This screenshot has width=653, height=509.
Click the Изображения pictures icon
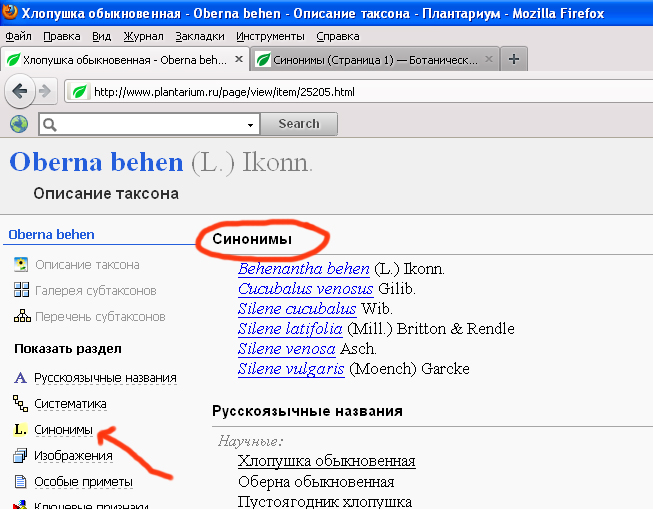pyautogui.click(x=20, y=456)
